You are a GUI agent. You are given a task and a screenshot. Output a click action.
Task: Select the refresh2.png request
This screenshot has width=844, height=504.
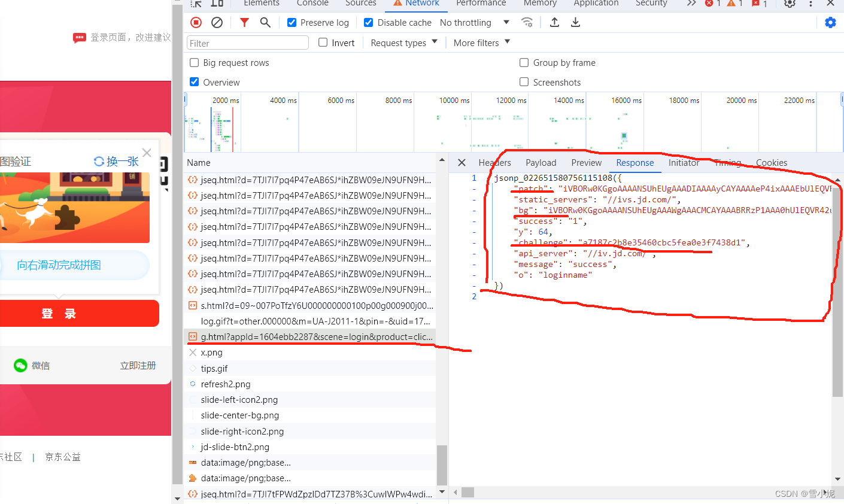(x=310, y=384)
